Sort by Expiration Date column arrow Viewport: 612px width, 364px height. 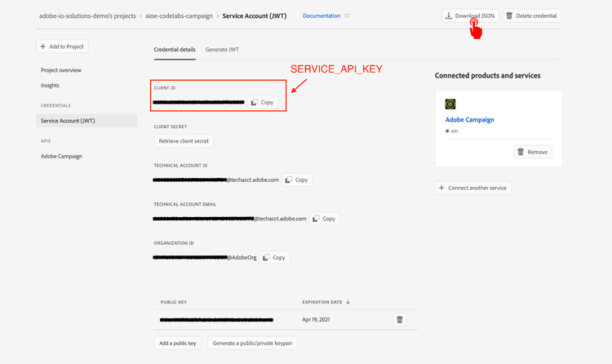348,302
